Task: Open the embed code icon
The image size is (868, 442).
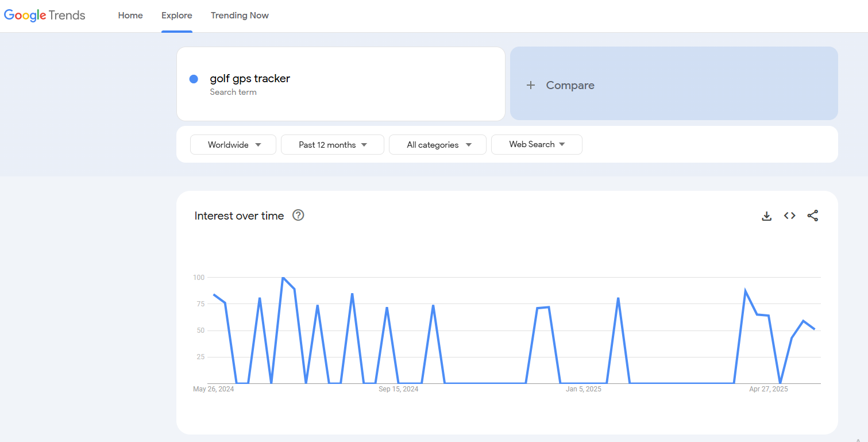Action: coord(790,216)
